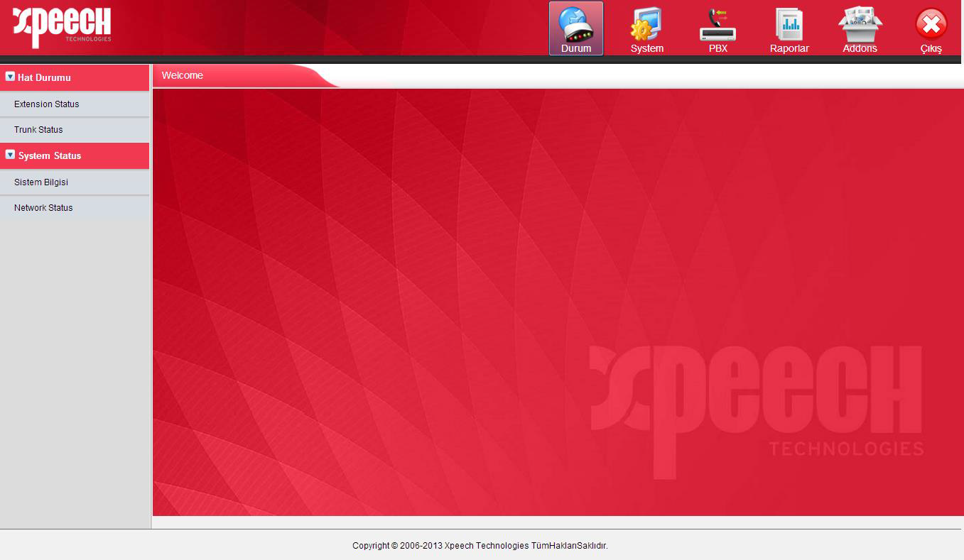Image resolution: width=964 pixels, height=560 pixels.
Task: Open Extension Status in the sidebar
Action: click(x=47, y=104)
